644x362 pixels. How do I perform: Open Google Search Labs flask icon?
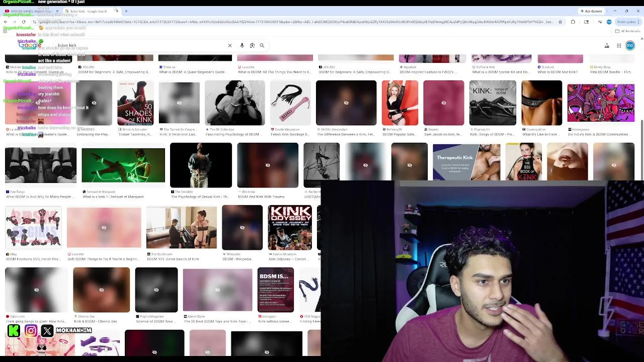coord(607,46)
